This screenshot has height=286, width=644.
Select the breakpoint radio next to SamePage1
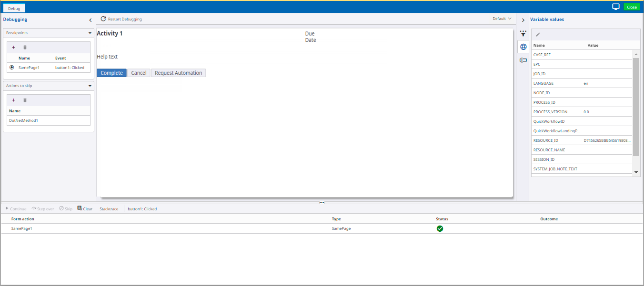(11, 67)
